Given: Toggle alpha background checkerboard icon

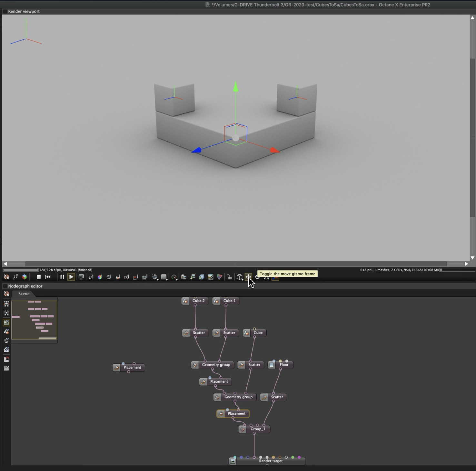Looking at the screenshot, I should [x=211, y=277].
